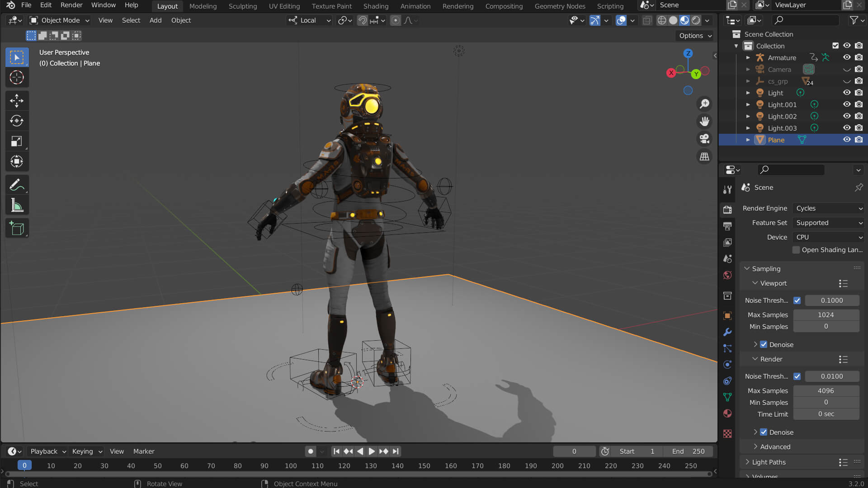868x488 pixels.
Task: Open the Modifier properties wrench tab
Action: (x=727, y=332)
